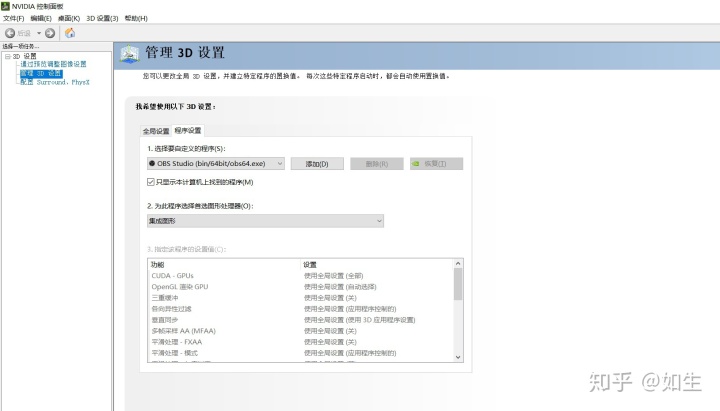Toggle 只显示本计算机上找到的程序 checkbox
The height and width of the screenshot is (411, 720).
coord(151,182)
